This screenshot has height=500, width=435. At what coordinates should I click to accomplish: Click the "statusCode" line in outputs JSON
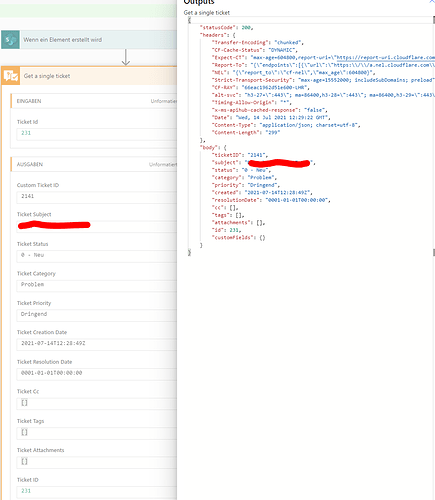tap(226, 28)
